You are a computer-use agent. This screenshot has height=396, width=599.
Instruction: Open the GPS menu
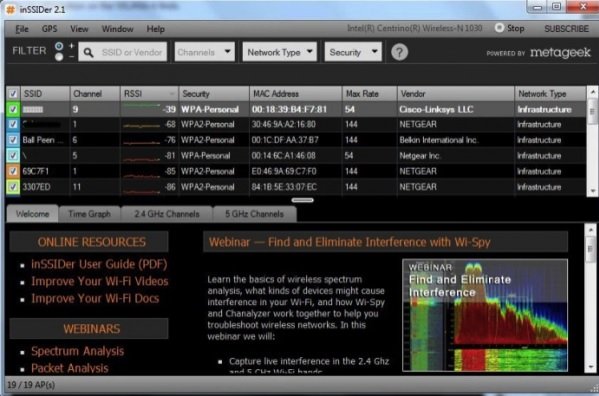pos(50,29)
